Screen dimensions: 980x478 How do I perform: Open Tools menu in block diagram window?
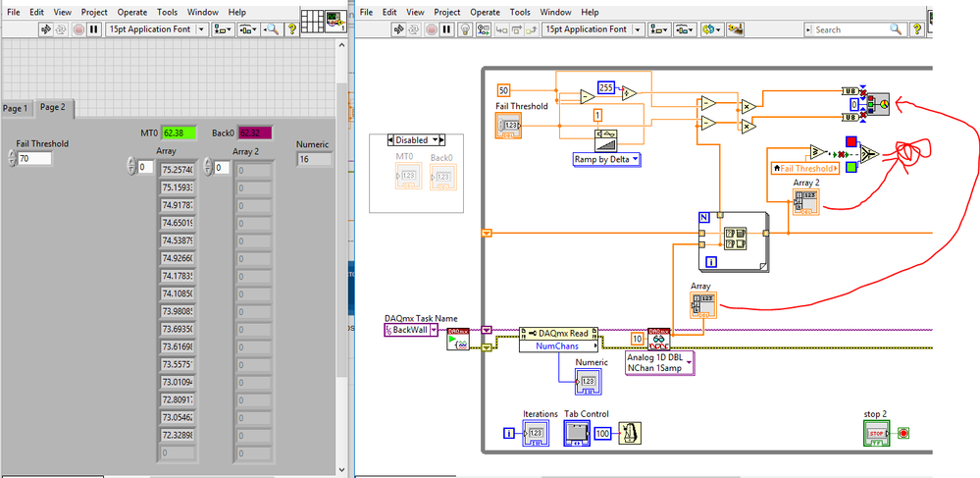pos(520,12)
